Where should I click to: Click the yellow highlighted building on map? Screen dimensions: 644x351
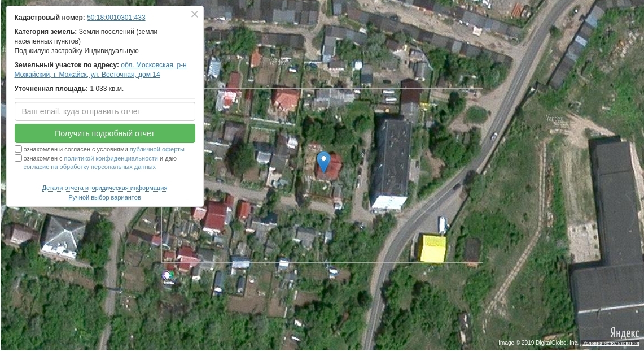432,249
